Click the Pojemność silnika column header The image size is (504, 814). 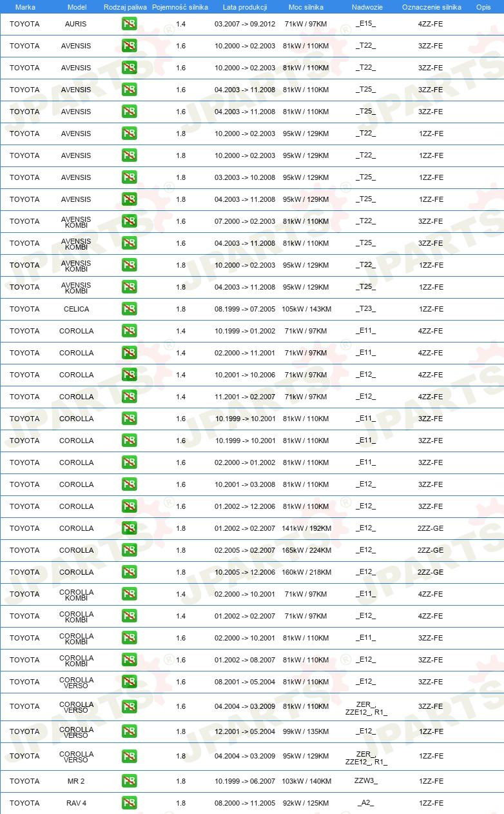coord(180,7)
